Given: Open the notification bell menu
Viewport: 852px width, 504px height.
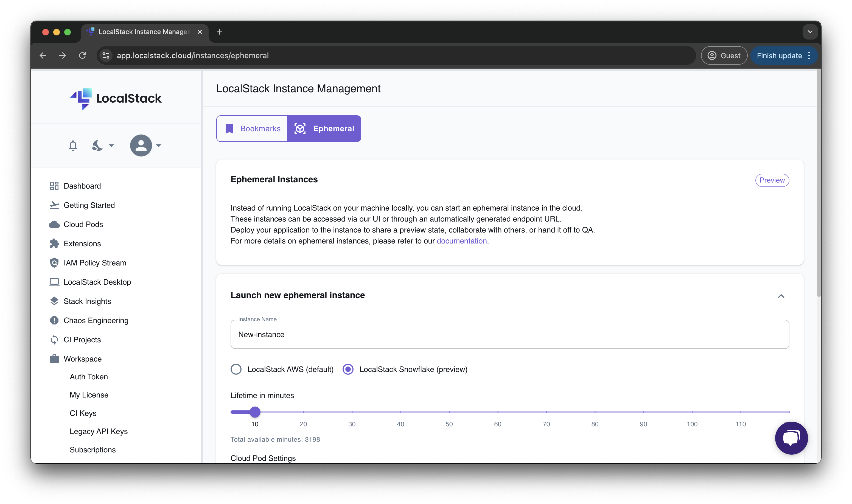Looking at the screenshot, I should (x=72, y=145).
